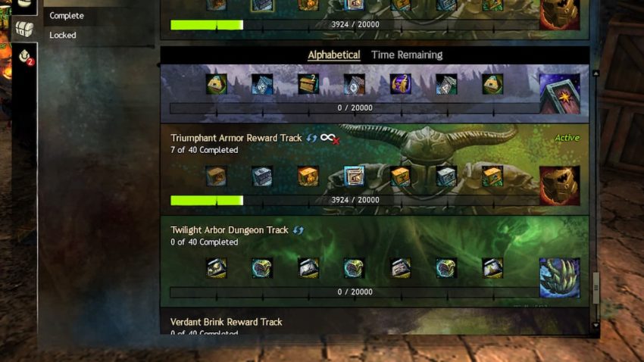Switch sorting to Time Remaining

[x=407, y=55]
